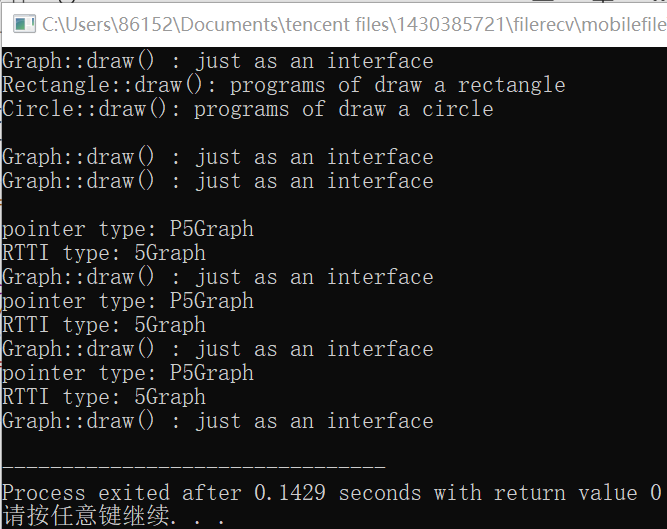Click the word 'circle' ending that line

pyautogui.click(x=458, y=109)
